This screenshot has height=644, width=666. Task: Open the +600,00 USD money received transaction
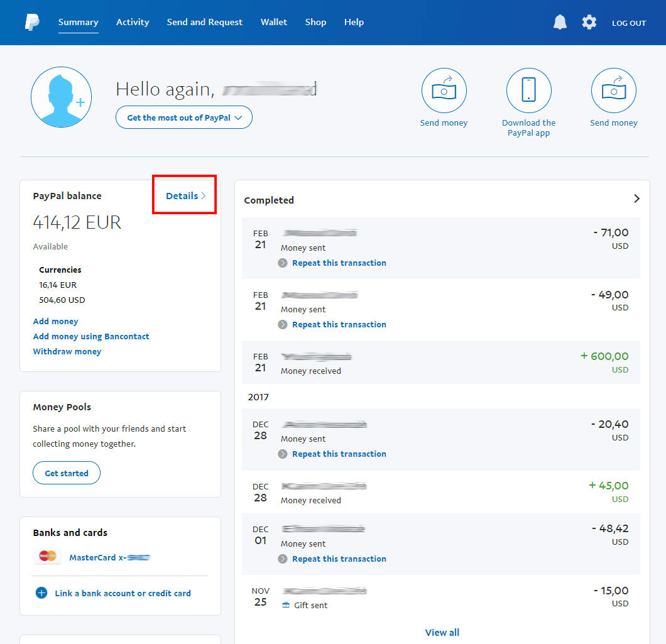tap(440, 363)
